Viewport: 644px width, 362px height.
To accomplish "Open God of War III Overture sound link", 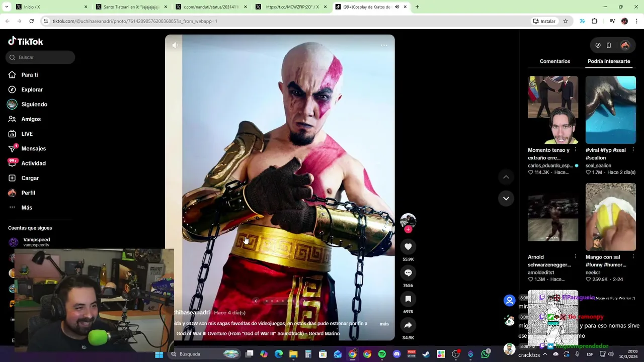I will (x=258, y=333).
